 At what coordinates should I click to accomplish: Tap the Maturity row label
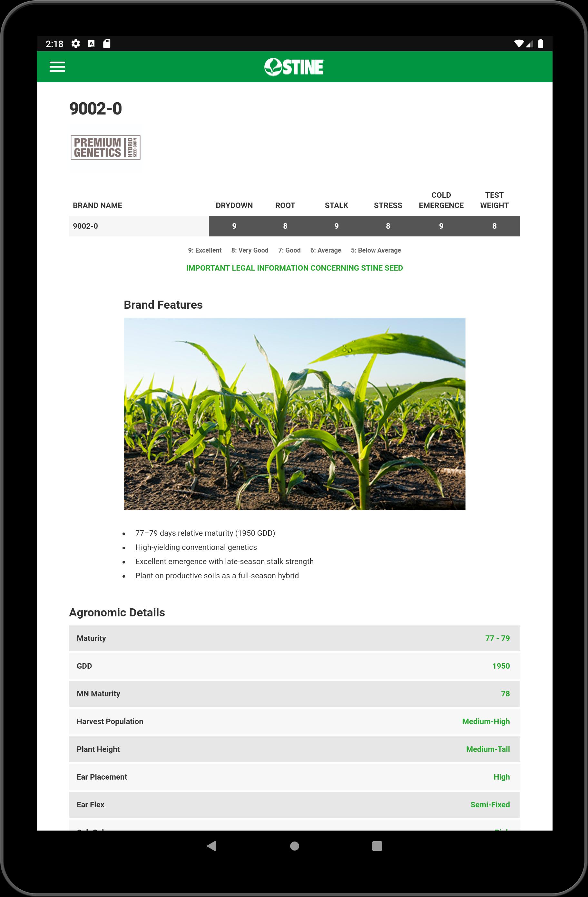(91, 638)
